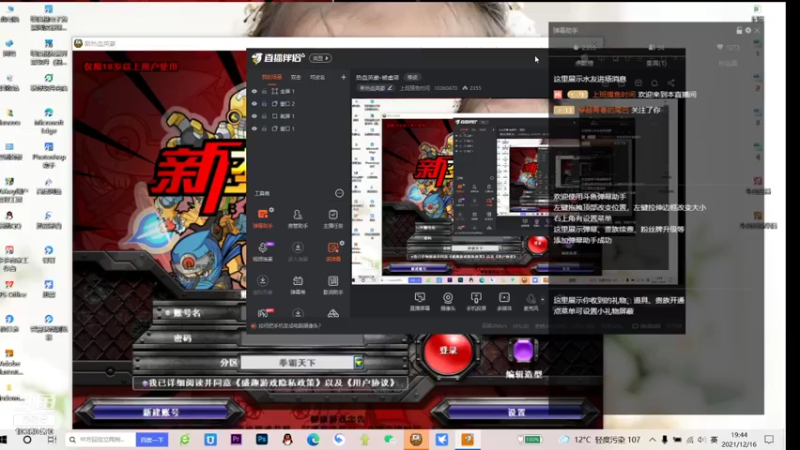Screen dimensions: 800x450
Task: Switch to the third scene tab
Action: point(317,77)
